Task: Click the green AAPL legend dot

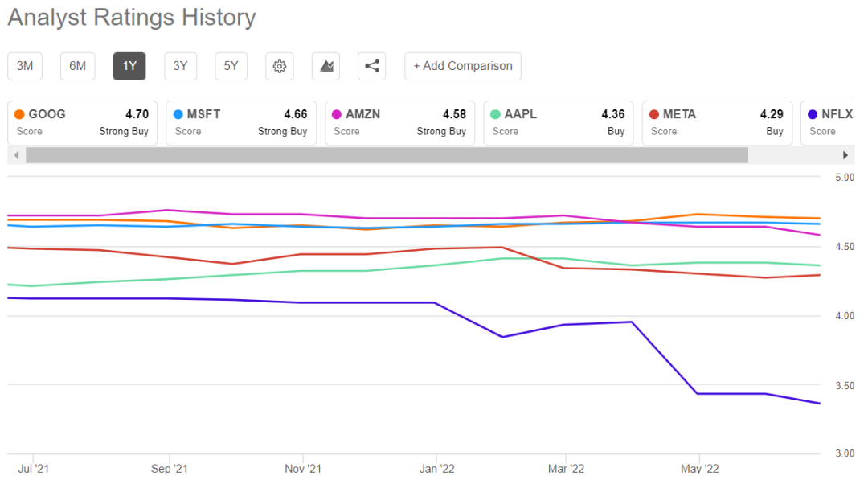Action: click(x=495, y=115)
